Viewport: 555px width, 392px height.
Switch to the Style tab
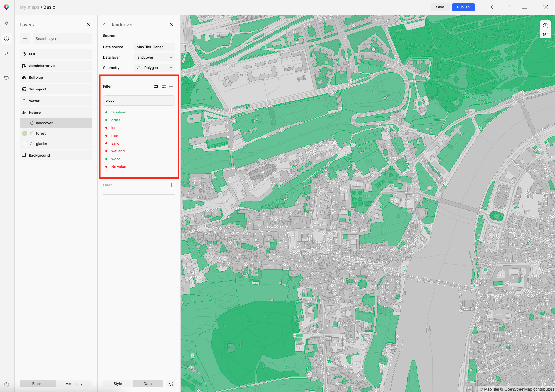118,384
